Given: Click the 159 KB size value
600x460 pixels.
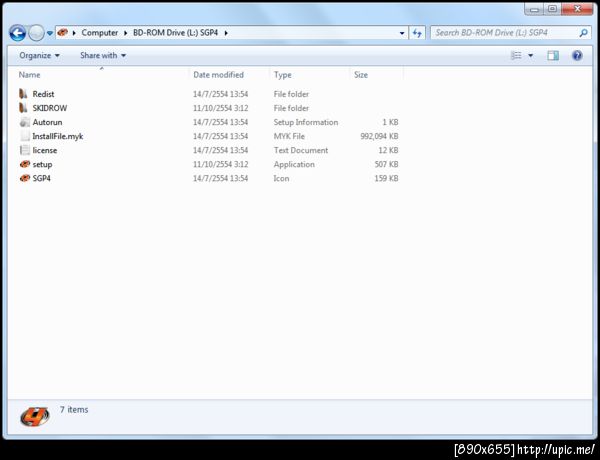Looking at the screenshot, I should point(386,178).
